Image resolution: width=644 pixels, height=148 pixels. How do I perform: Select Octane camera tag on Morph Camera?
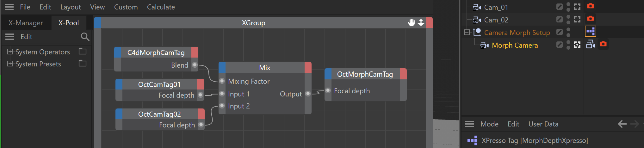[603, 44]
